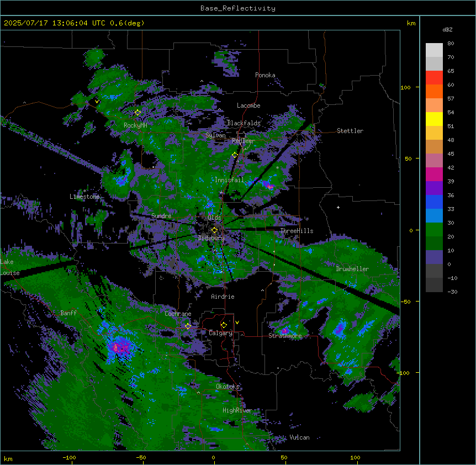Click the dBZ legend heading

point(447,30)
